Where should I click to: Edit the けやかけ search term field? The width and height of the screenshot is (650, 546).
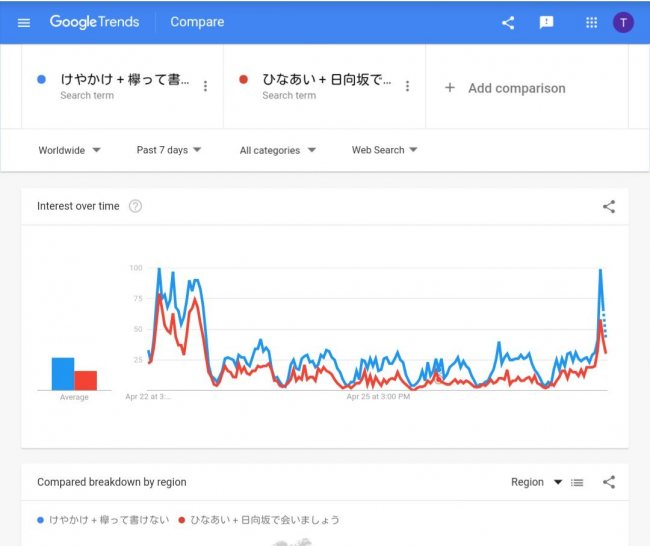click(x=125, y=79)
